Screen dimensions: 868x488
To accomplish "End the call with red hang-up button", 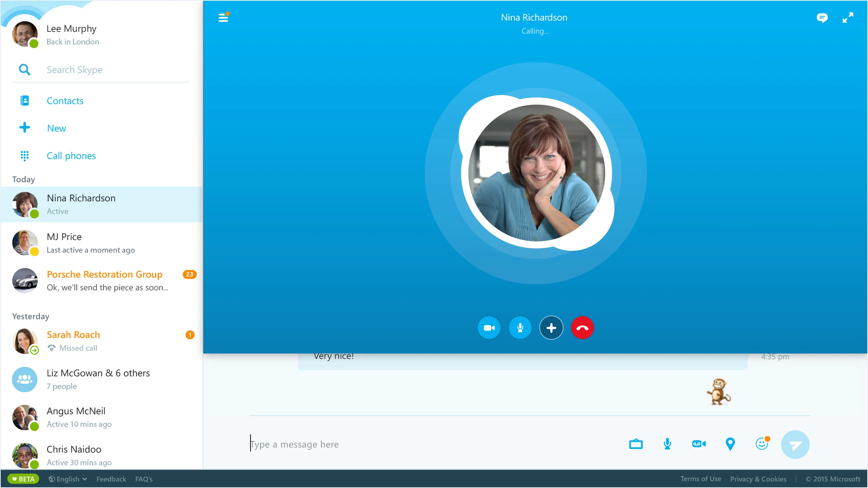I will coord(582,328).
